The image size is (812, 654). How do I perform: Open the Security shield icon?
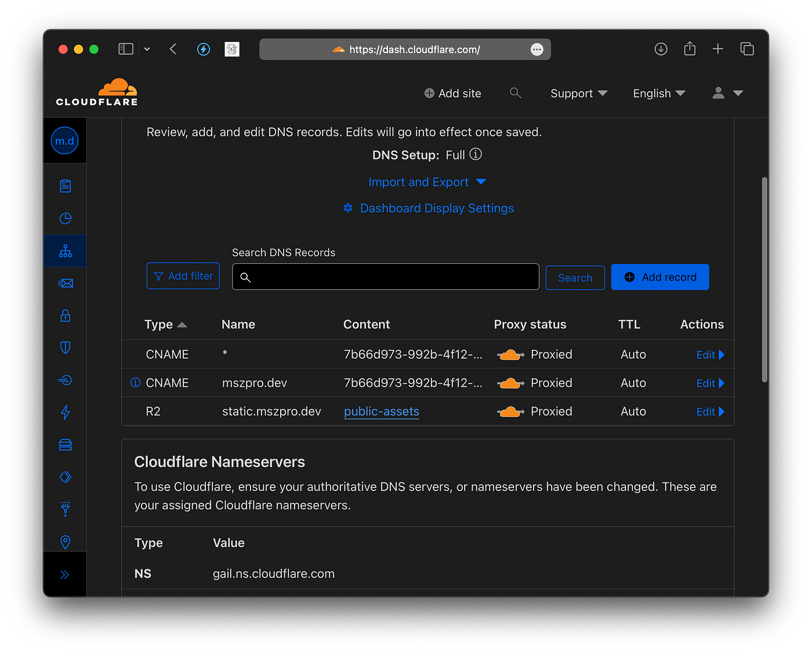tap(65, 348)
